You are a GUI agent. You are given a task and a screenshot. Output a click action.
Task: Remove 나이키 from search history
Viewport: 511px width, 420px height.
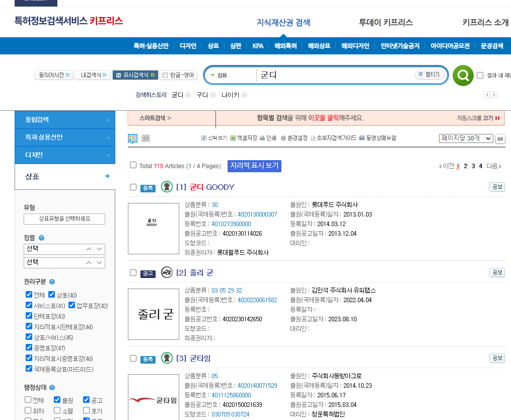(244, 95)
